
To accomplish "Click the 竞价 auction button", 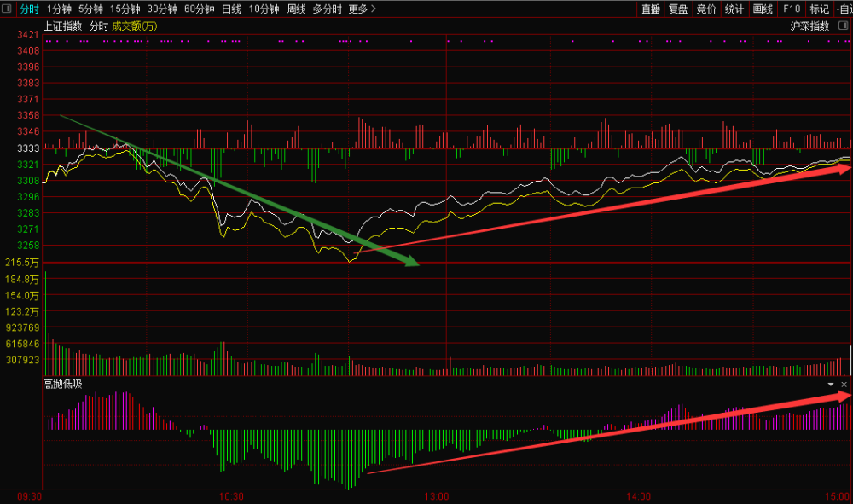I will click(x=706, y=9).
